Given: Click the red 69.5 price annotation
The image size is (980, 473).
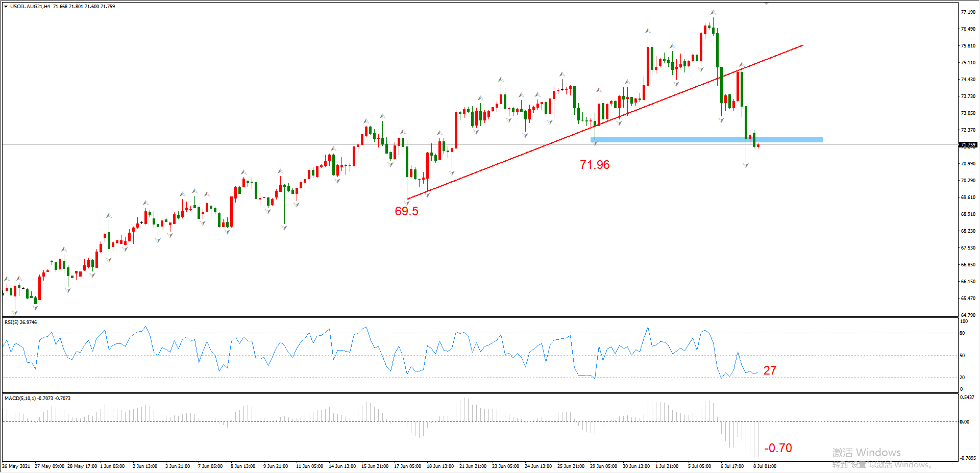Looking at the screenshot, I should (x=406, y=211).
